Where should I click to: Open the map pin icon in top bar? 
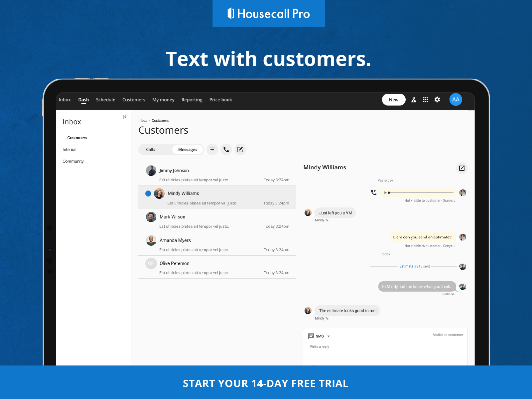click(x=414, y=99)
